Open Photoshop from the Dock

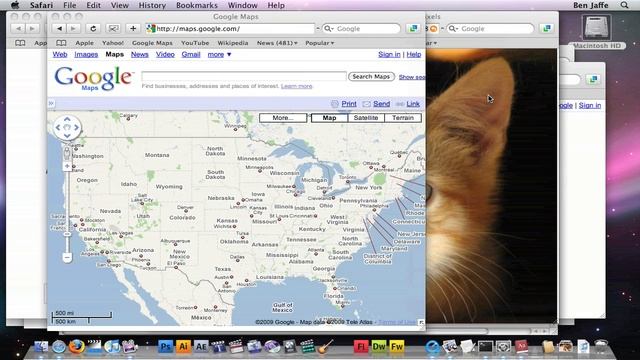[165, 347]
